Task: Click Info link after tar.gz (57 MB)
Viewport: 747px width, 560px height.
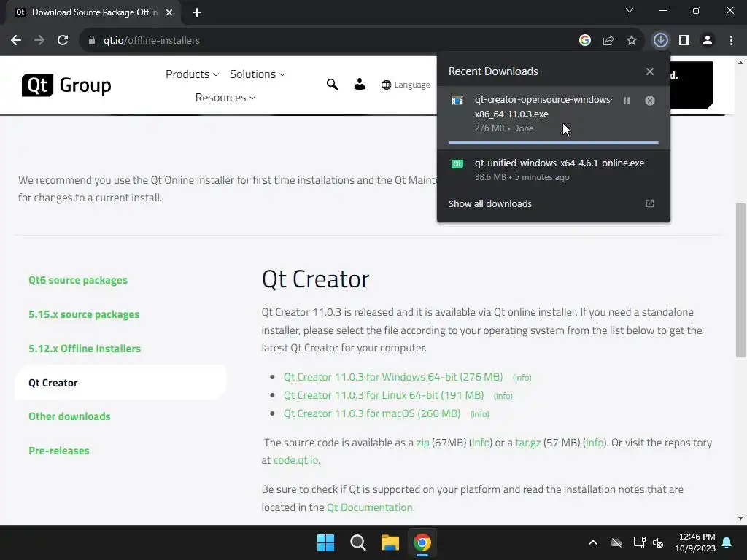Action: tap(595, 443)
